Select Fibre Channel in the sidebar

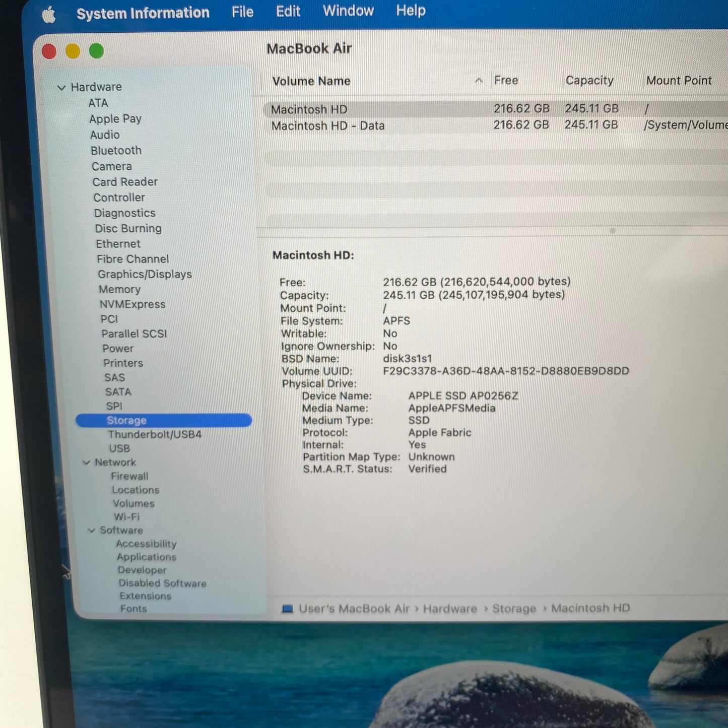click(133, 259)
